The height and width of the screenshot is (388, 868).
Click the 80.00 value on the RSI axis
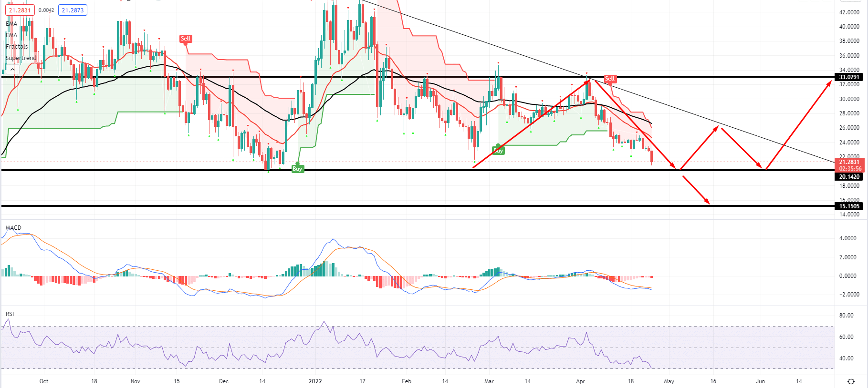coord(847,316)
